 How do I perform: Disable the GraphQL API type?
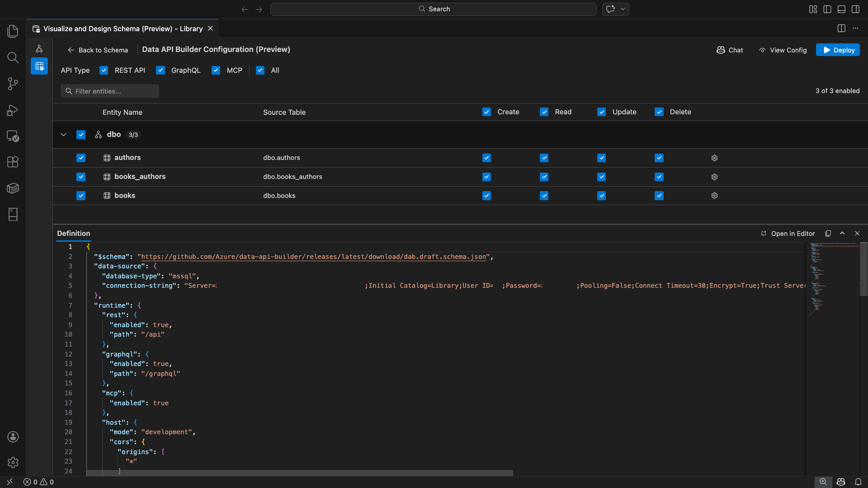(160, 70)
